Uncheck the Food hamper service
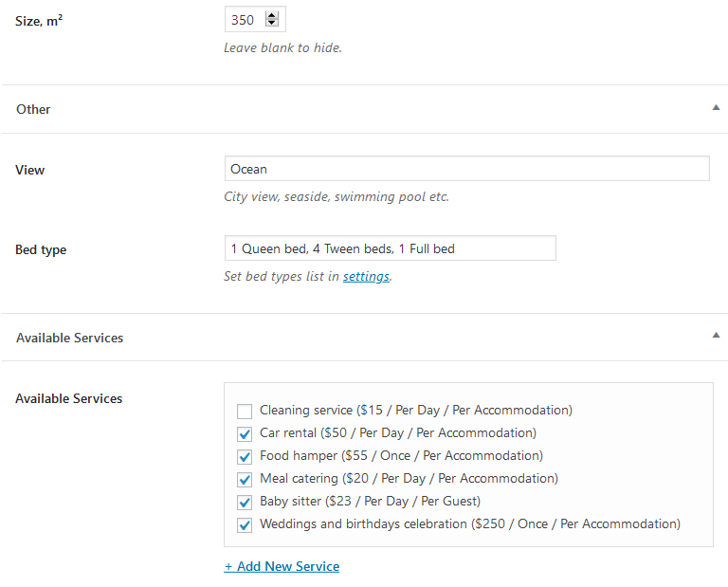Screen dimensions: 728x587 pyautogui.click(x=245, y=457)
